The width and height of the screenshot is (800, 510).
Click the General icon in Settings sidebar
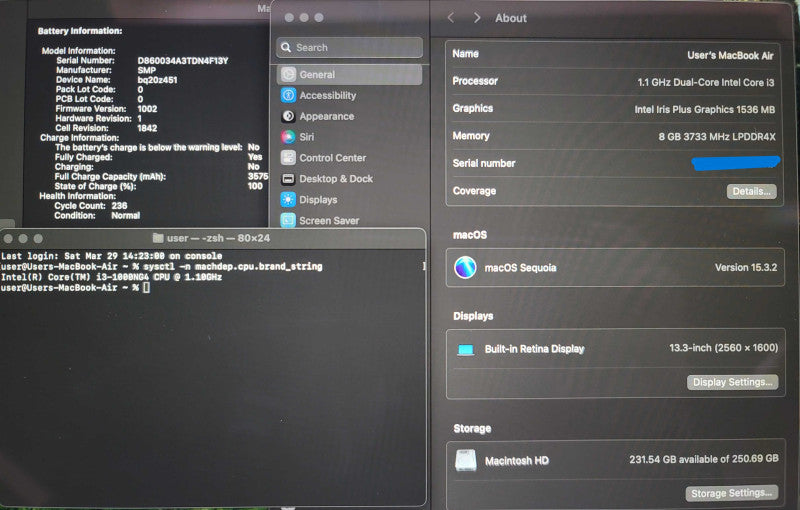coord(288,74)
